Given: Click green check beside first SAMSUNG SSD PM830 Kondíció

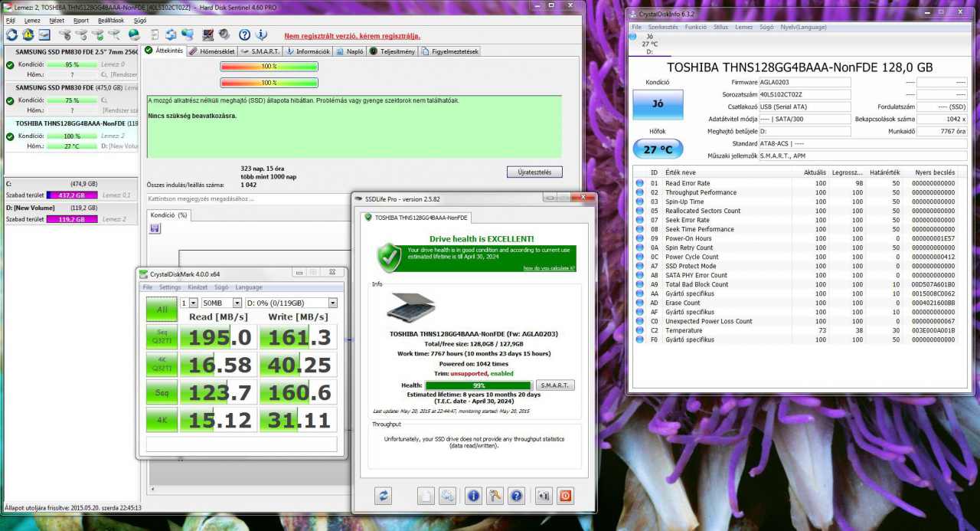Looking at the screenshot, I should [x=10, y=65].
